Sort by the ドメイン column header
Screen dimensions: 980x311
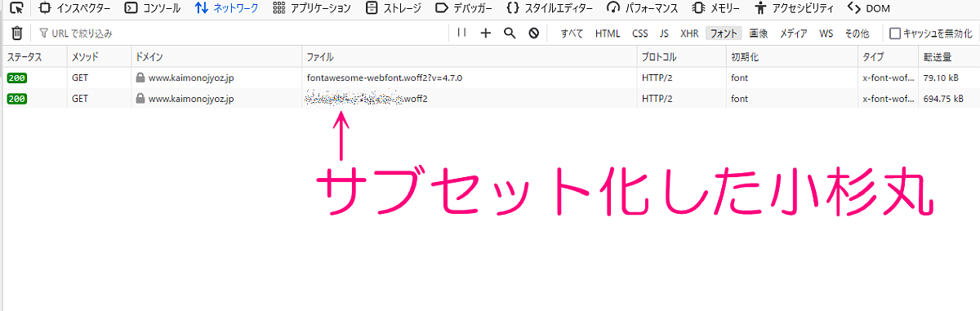216,57
